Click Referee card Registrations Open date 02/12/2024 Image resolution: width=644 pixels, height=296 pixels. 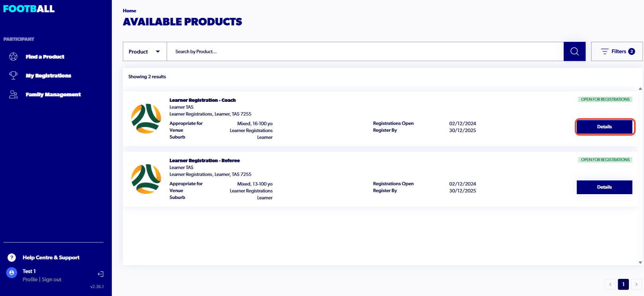click(463, 184)
